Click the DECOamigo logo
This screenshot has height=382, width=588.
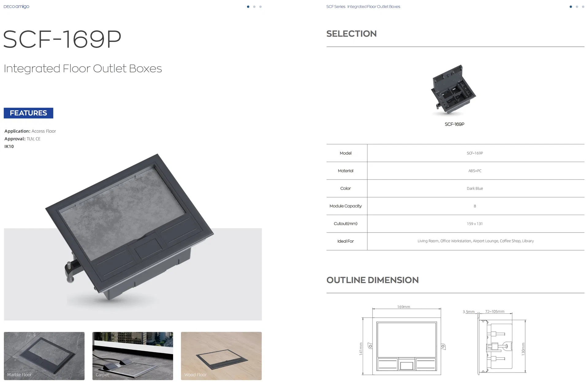tap(16, 6)
